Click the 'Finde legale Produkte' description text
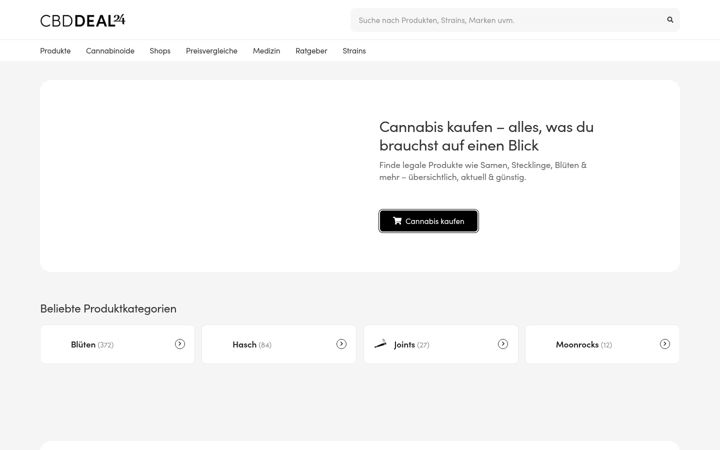 click(x=483, y=171)
